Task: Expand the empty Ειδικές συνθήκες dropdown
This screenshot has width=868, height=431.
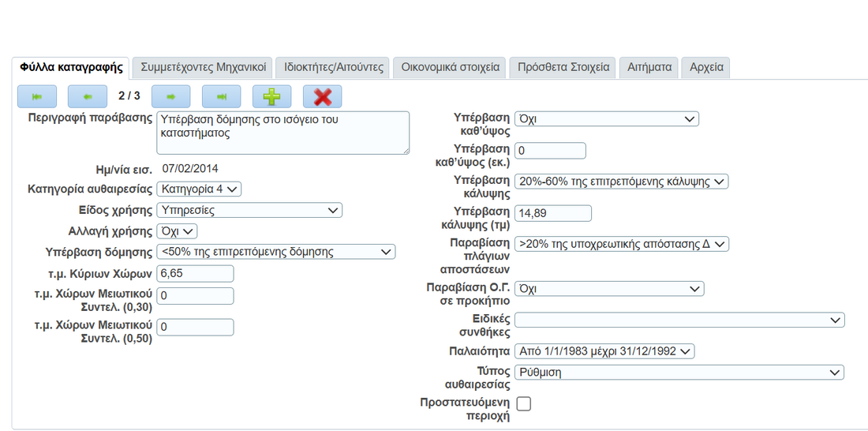Action: pos(679,320)
